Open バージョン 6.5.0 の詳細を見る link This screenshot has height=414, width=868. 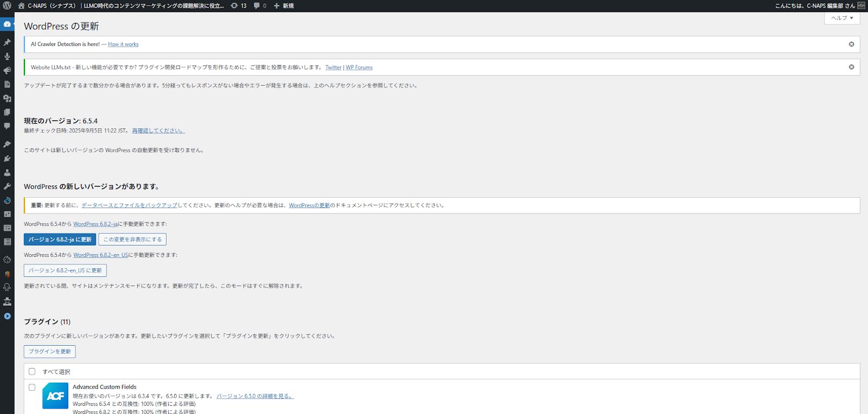click(x=255, y=396)
